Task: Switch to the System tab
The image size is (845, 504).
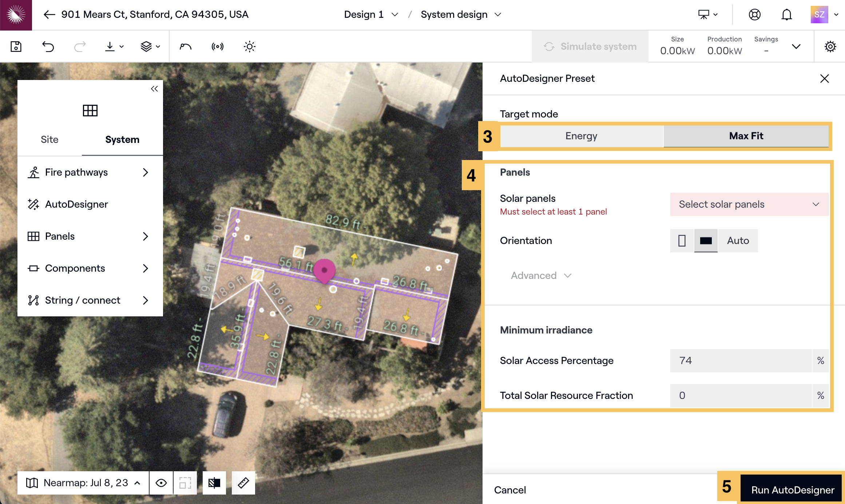Action: [122, 140]
